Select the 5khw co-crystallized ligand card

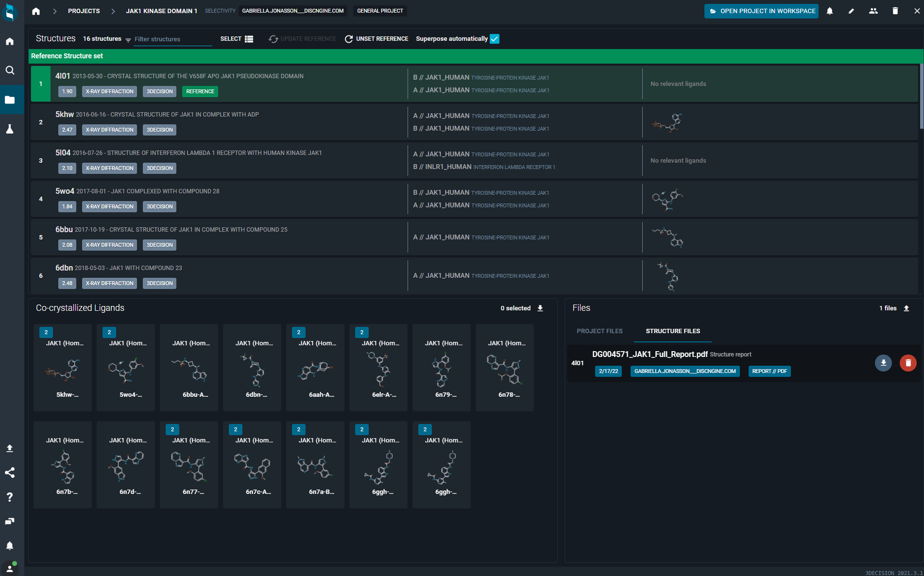(63, 368)
